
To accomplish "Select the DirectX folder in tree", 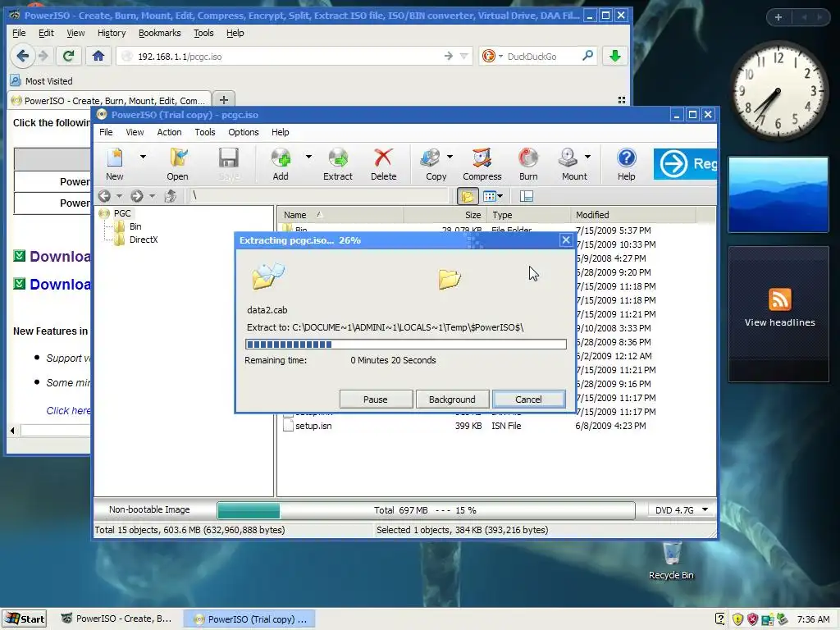I will point(144,240).
